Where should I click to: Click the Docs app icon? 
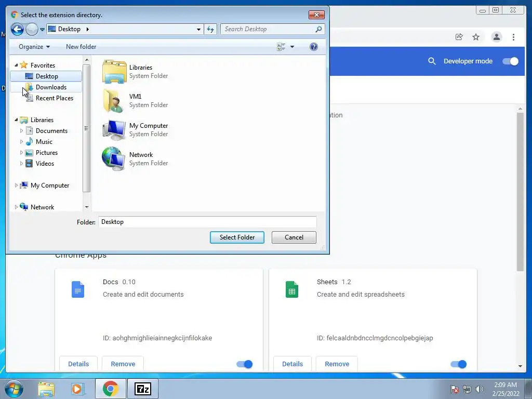[x=78, y=289]
